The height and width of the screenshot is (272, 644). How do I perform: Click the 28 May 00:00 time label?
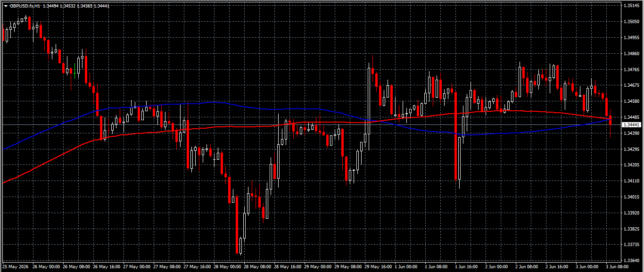pyautogui.click(x=227, y=267)
